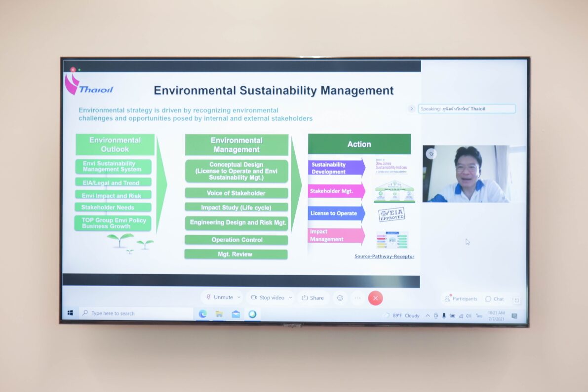Click the speaker's video thumbnail
The height and width of the screenshot is (392, 588).
coord(466,174)
